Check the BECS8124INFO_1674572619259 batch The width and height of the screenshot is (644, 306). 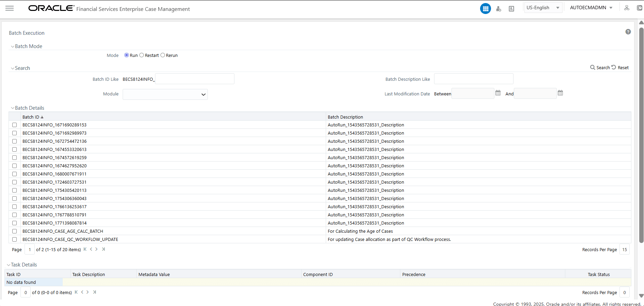click(x=14, y=157)
